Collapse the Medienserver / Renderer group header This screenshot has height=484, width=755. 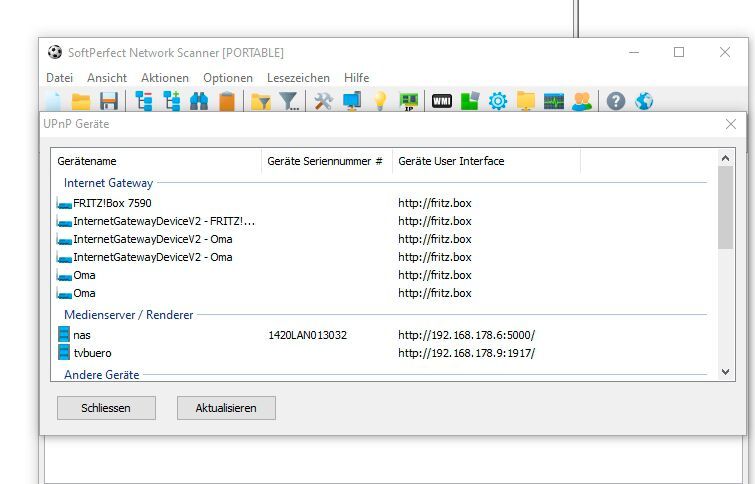click(129, 315)
